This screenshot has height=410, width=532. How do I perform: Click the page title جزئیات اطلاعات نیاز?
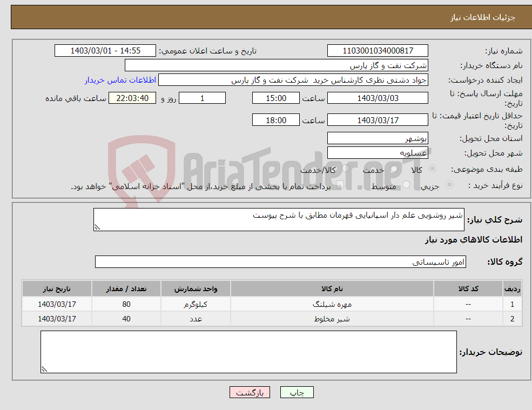click(x=483, y=17)
